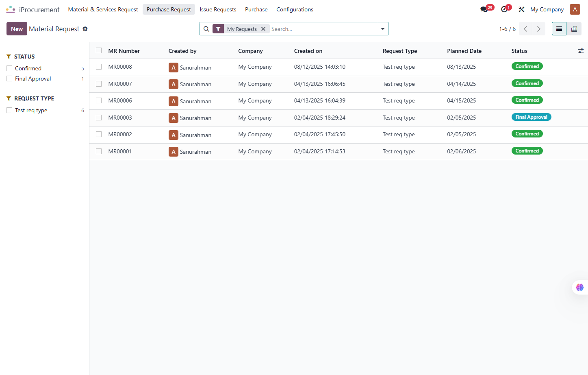Viewport: 588px width, 375px height.
Task: Sort by Created on column header
Action: tap(308, 51)
